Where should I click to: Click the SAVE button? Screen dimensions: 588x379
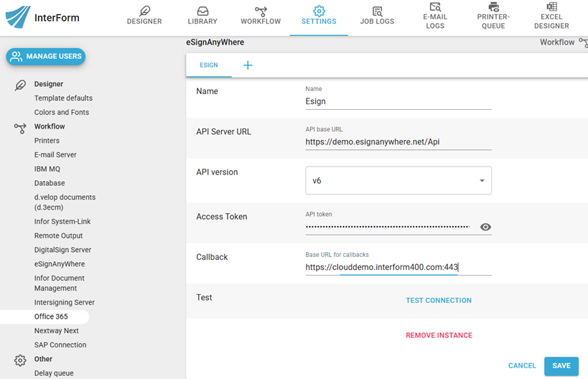click(561, 366)
